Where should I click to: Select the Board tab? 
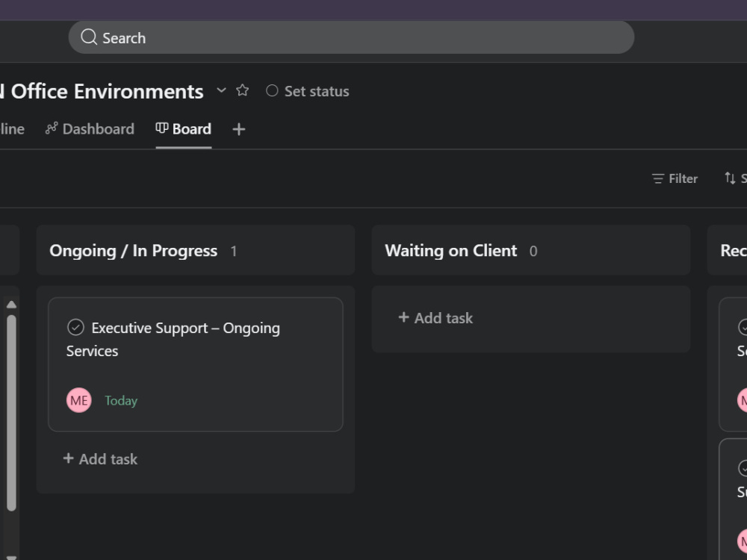tap(184, 128)
